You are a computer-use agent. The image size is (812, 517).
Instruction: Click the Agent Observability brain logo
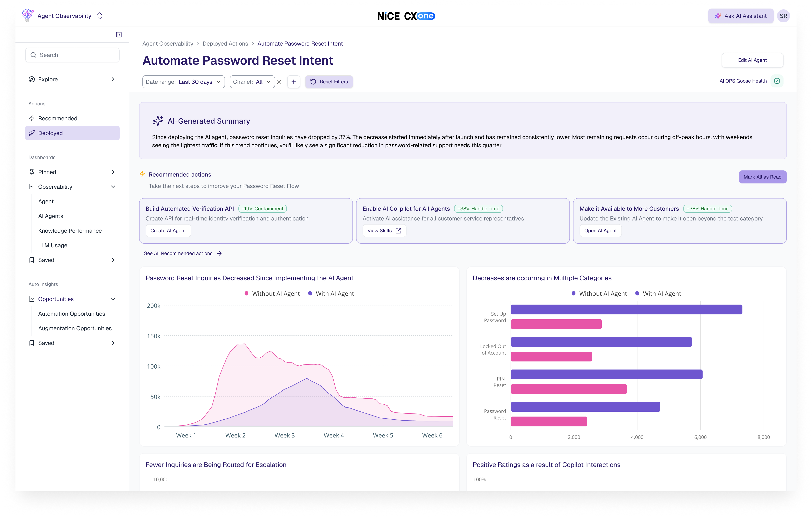click(28, 15)
